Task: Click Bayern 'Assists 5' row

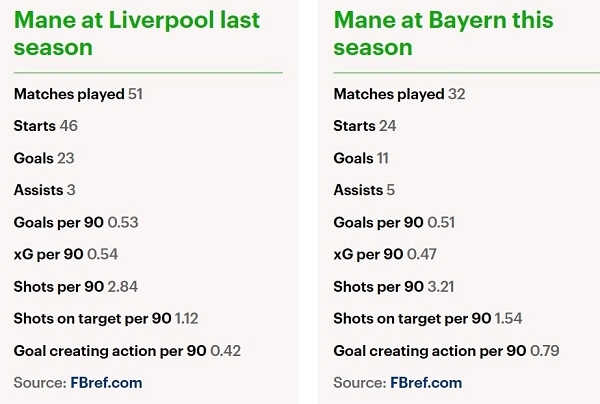Action: point(363,190)
